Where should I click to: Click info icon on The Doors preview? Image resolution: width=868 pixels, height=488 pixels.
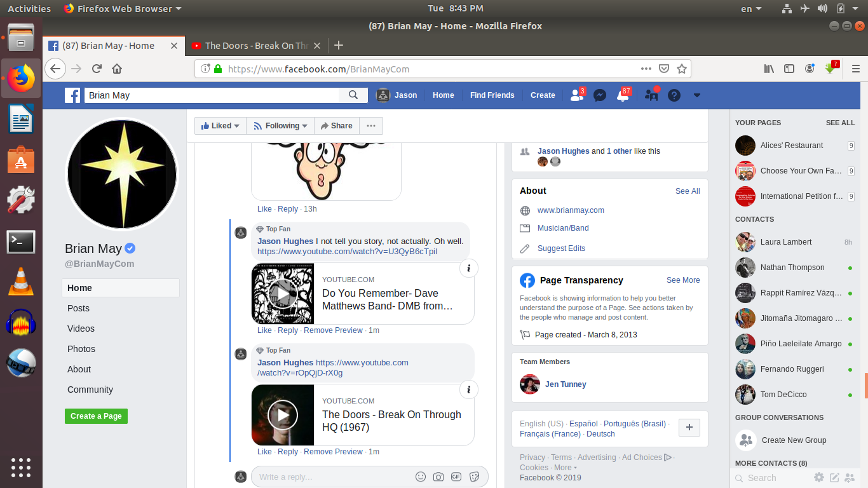[469, 390]
